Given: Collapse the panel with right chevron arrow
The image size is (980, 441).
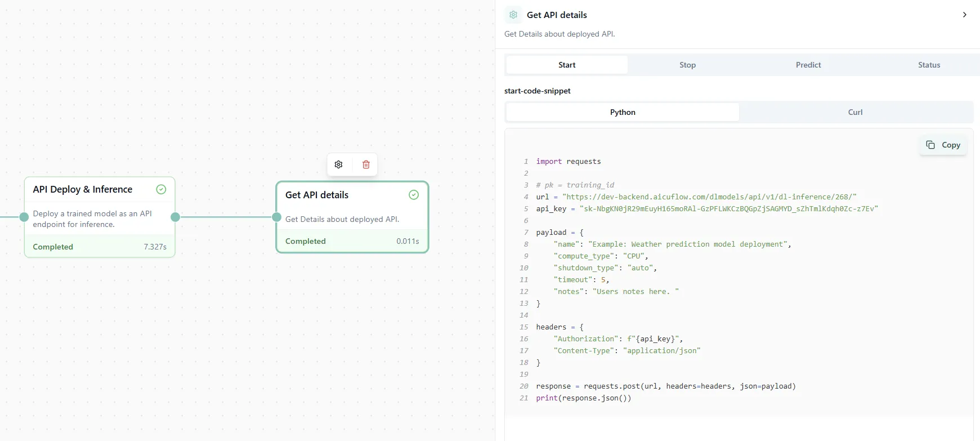Looking at the screenshot, I should [964, 15].
